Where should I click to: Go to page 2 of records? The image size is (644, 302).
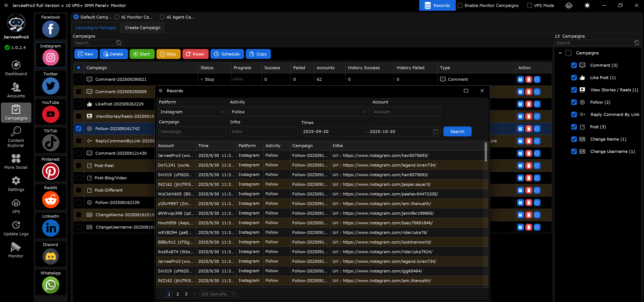178,294
